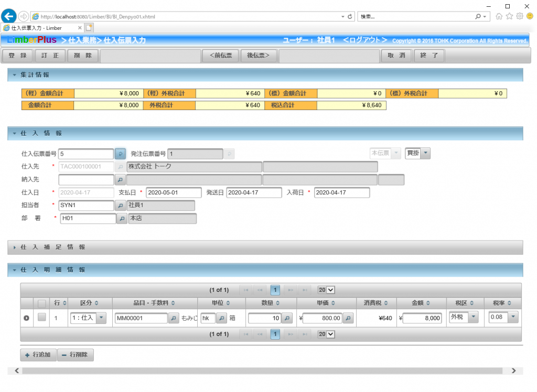Open the 税区 外税 dropdown
537x392 pixels.
[473, 317]
